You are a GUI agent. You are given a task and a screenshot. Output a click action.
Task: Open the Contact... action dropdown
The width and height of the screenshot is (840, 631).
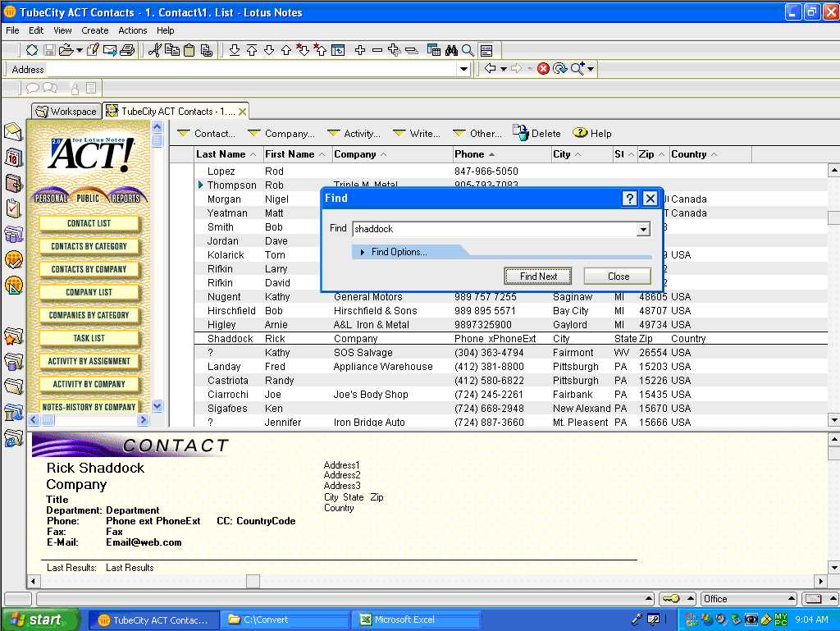(206, 134)
